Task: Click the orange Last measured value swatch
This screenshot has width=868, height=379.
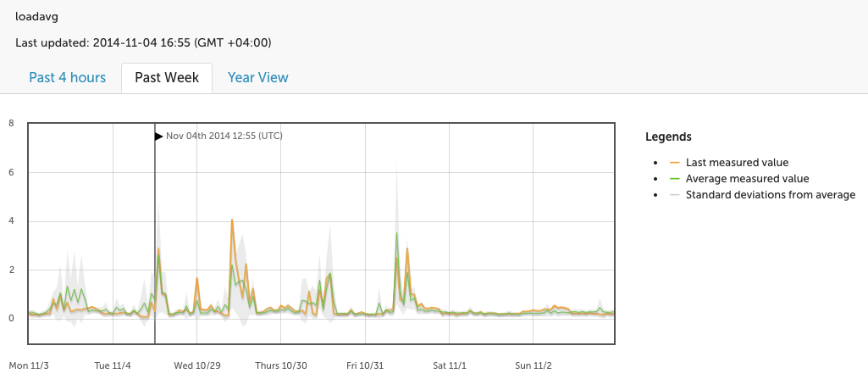Action: coord(674,163)
